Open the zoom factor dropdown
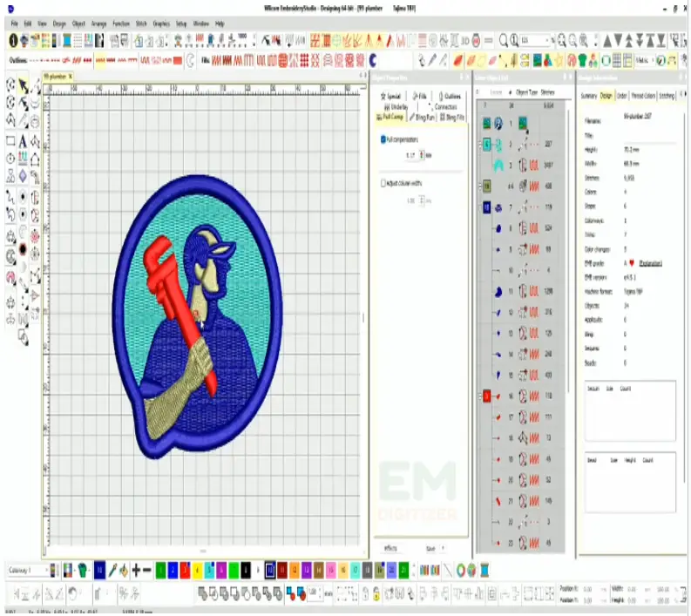Screen dimensions: 691x616 548,41
